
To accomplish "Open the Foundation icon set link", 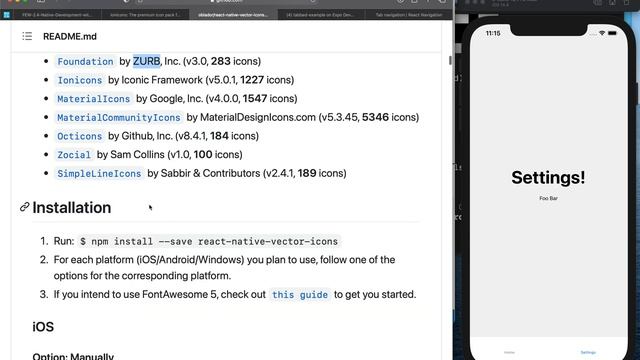I will click(x=85, y=61).
